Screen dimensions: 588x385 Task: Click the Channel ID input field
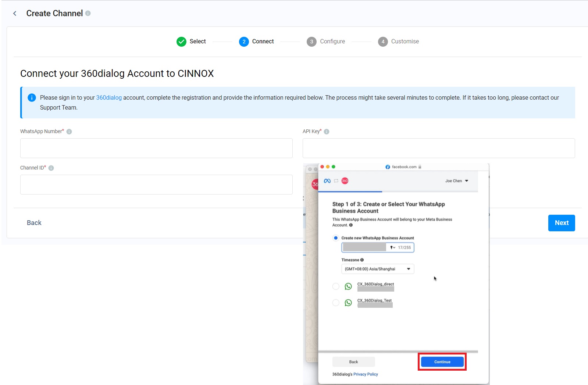tap(156, 185)
